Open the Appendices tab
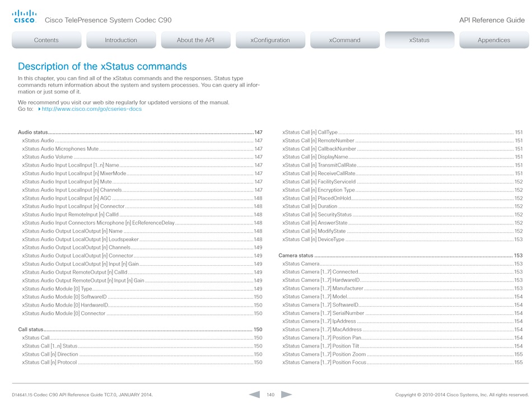 [x=494, y=40]
